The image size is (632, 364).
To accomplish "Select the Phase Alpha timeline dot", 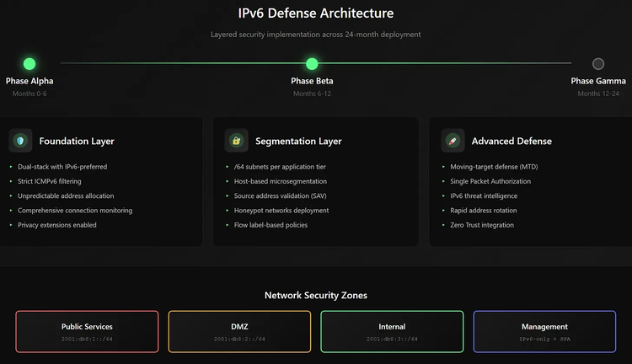I will point(29,63).
